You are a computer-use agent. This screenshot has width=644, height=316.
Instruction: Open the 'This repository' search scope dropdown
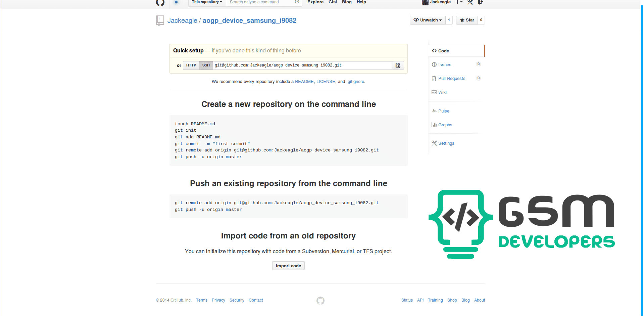tap(207, 2)
